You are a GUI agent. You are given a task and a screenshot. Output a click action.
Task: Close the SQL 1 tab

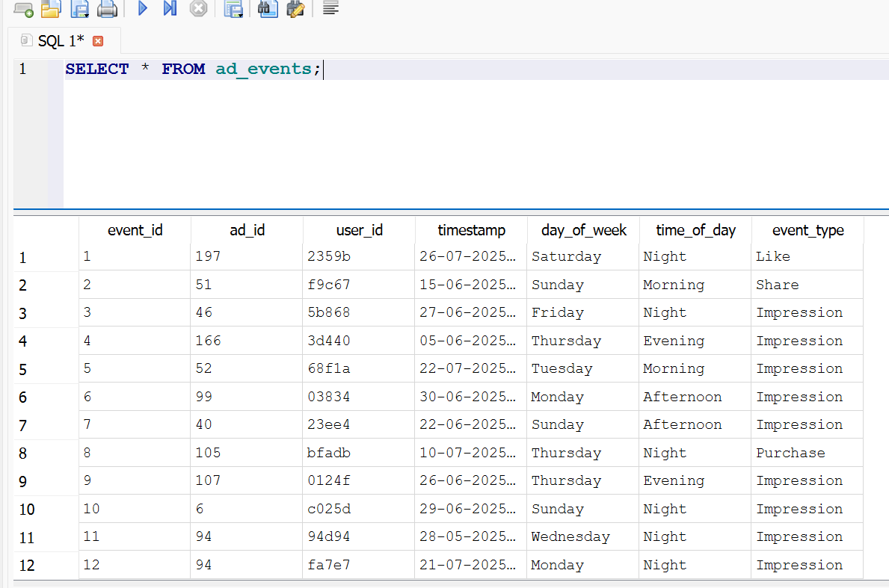97,41
